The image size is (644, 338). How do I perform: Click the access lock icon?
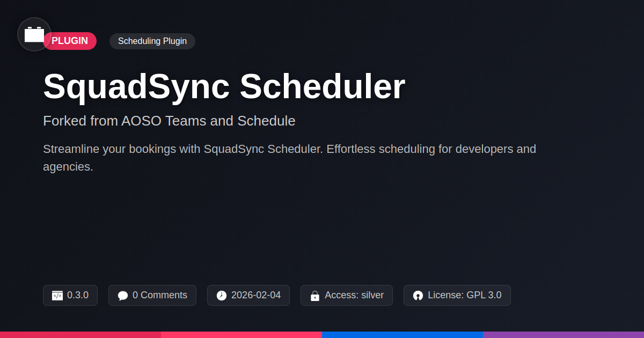315,296
